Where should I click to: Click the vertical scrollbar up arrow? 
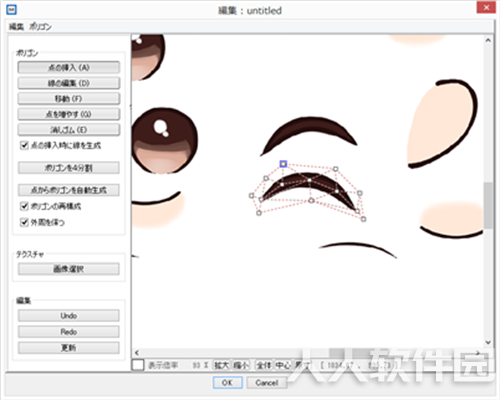coord(488,40)
